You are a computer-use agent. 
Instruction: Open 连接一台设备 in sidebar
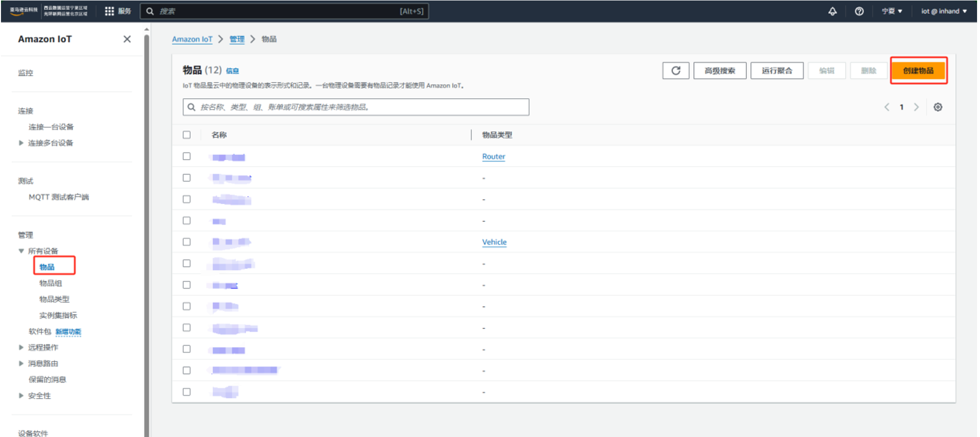51,127
